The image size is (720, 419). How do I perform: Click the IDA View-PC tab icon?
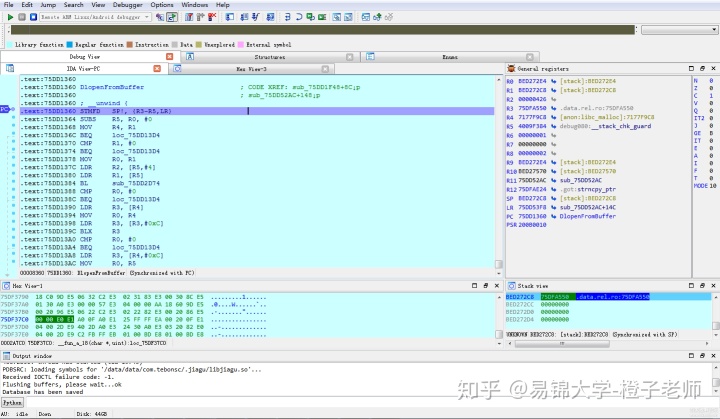click(10, 68)
